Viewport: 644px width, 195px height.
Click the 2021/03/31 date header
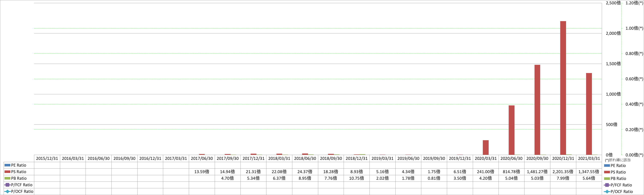[x=589, y=159]
